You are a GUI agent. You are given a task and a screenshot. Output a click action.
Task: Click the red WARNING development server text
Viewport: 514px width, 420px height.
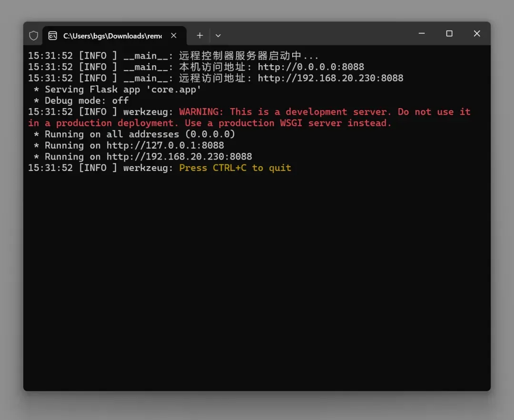pos(249,117)
